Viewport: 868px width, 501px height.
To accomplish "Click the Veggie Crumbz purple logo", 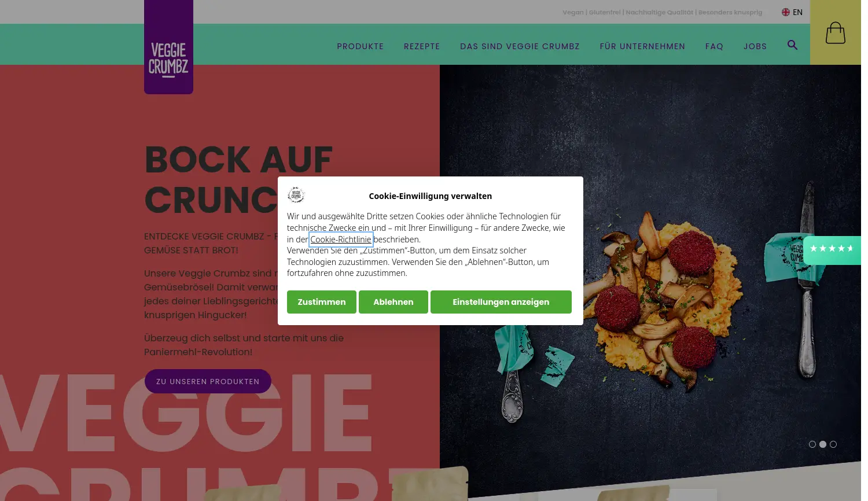I will point(168,47).
